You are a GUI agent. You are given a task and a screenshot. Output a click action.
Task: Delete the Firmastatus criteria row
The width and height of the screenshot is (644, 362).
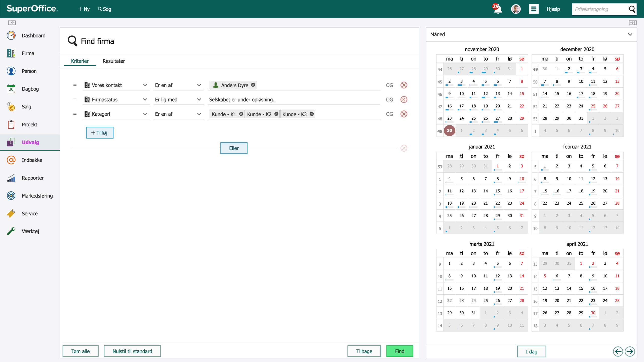click(404, 100)
